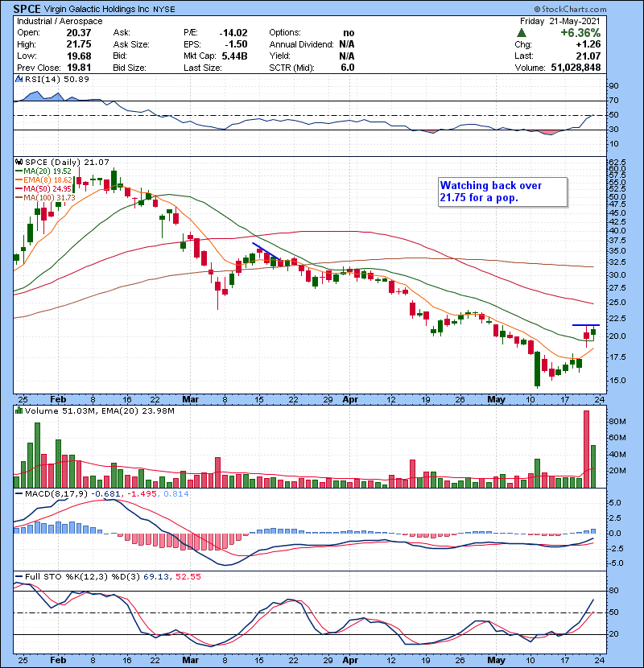644x668 pixels.
Task: Select the SPCE ticker symbol in header
Action: point(27,9)
